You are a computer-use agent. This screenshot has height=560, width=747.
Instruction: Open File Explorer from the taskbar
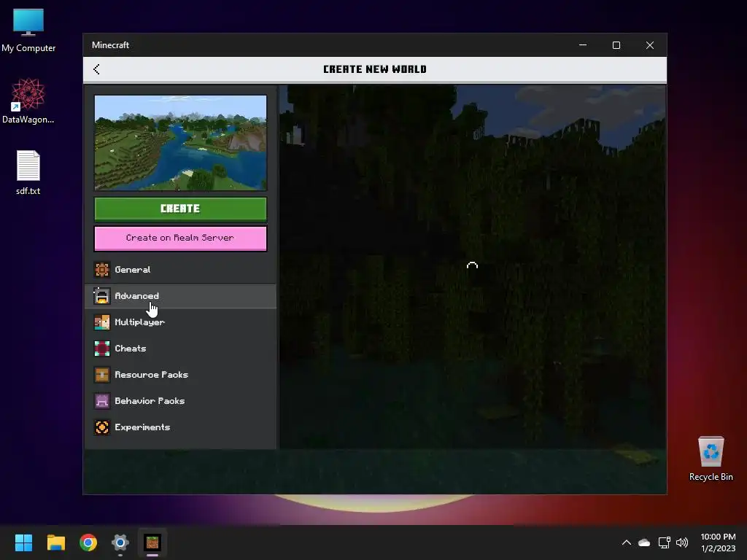pos(55,542)
